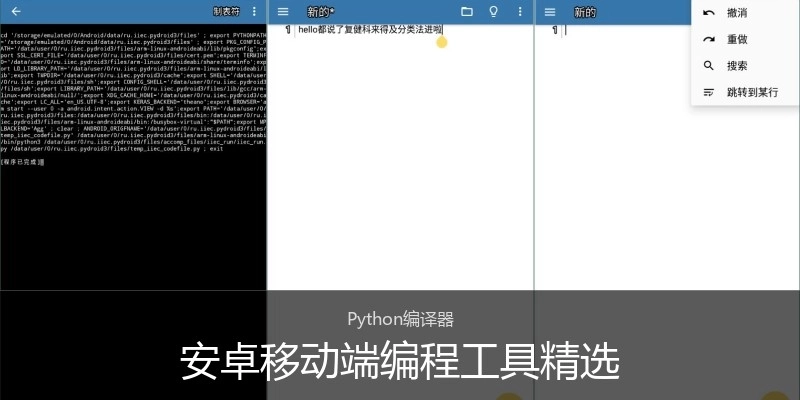
Task: Select 重做 (Redo) from the menu
Action: [x=737, y=39]
